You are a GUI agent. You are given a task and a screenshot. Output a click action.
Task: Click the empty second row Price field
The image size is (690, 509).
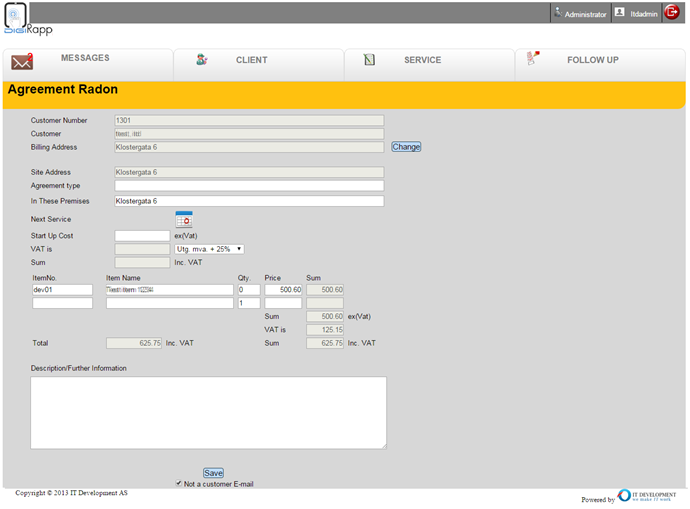click(283, 303)
